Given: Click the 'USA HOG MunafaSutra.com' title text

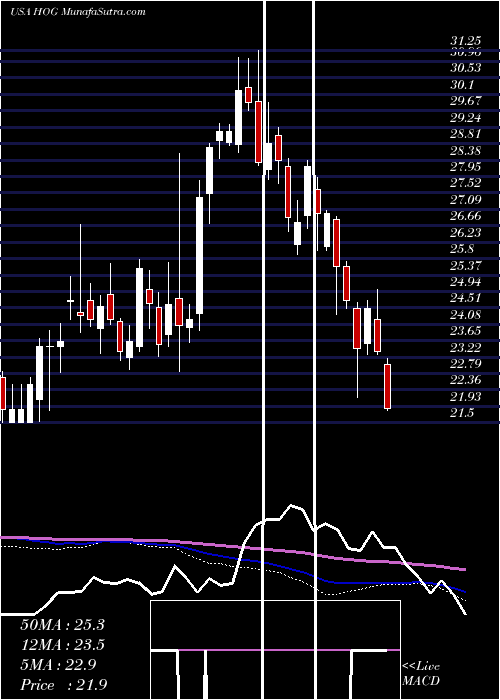Looking at the screenshot, I should point(78,12).
